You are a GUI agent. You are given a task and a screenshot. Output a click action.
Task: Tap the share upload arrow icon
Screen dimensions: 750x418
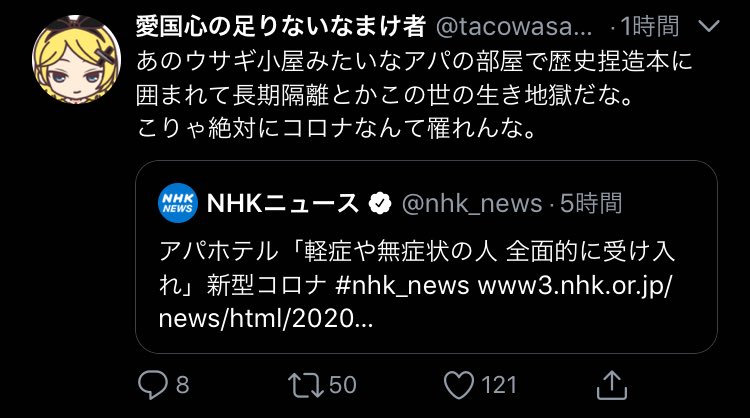point(612,385)
